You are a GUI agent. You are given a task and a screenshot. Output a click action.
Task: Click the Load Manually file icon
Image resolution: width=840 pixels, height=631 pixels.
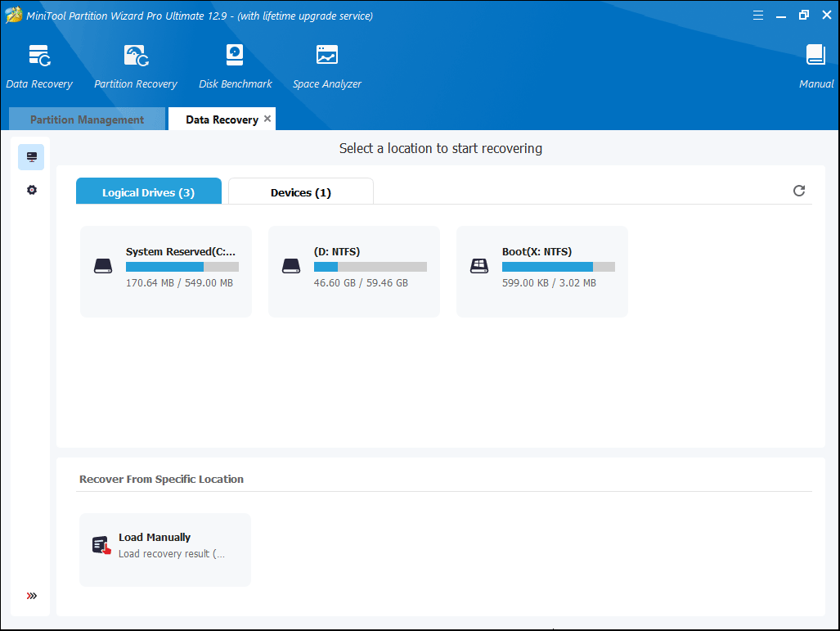point(101,546)
